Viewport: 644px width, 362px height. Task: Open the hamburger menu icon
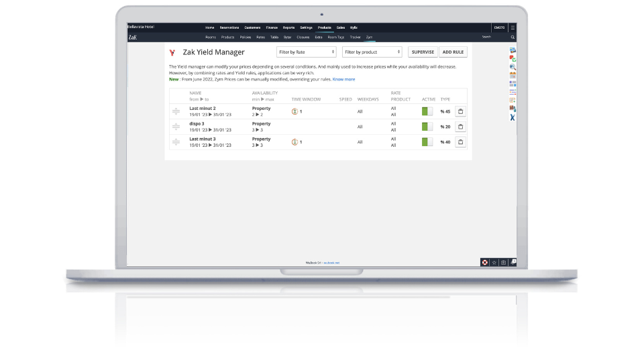tap(513, 27)
